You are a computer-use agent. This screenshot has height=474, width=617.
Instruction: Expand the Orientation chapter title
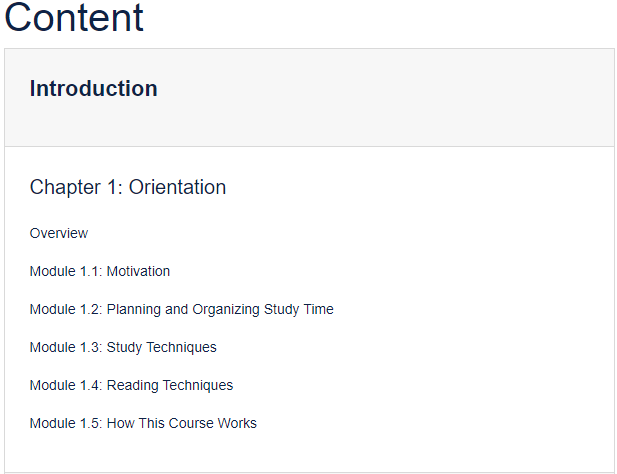point(128,187)
